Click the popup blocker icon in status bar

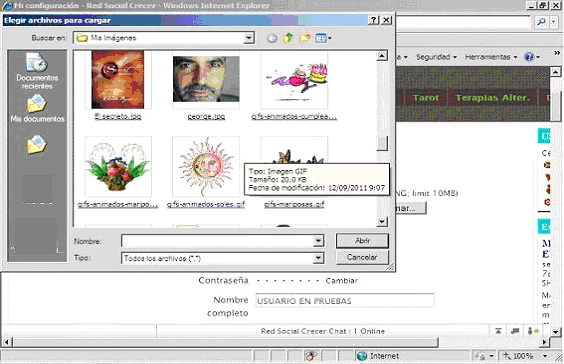[x=310, y=356]
